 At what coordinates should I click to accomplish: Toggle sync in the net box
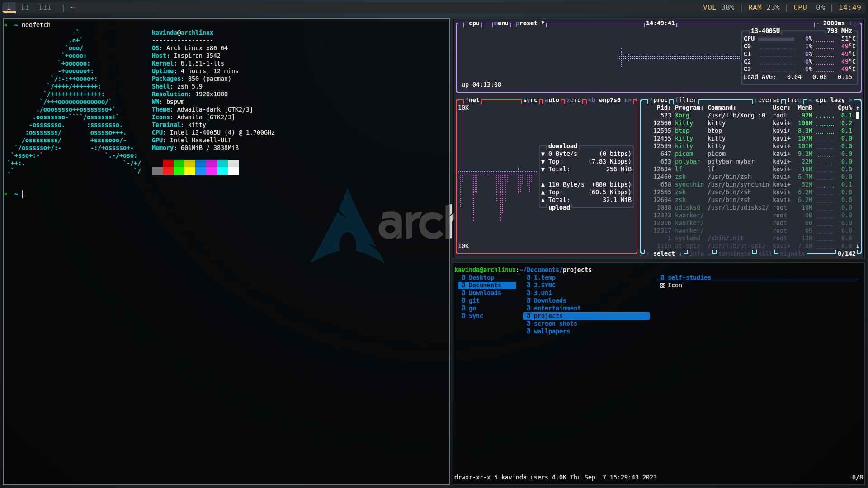(x=530, y=100)
